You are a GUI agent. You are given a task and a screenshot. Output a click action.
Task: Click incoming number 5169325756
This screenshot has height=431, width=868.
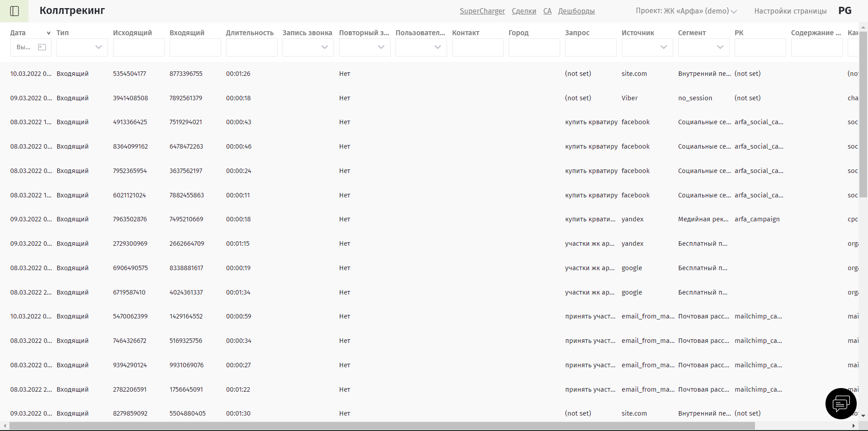coord(186,341)
